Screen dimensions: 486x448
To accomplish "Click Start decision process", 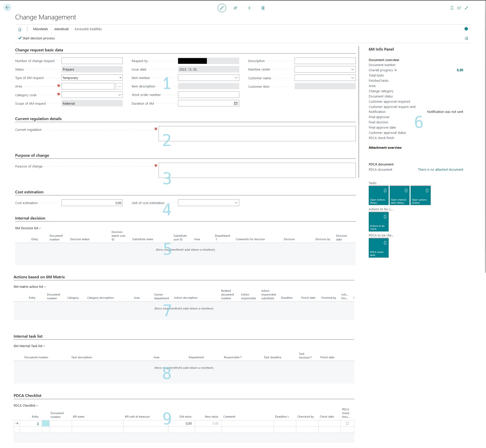I will 36,38.
